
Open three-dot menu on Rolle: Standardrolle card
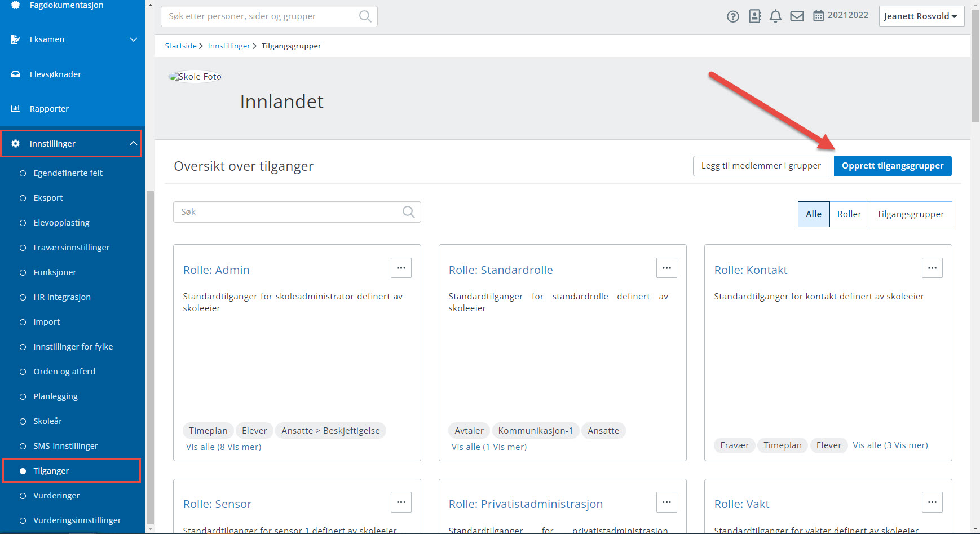click(666, 268)
